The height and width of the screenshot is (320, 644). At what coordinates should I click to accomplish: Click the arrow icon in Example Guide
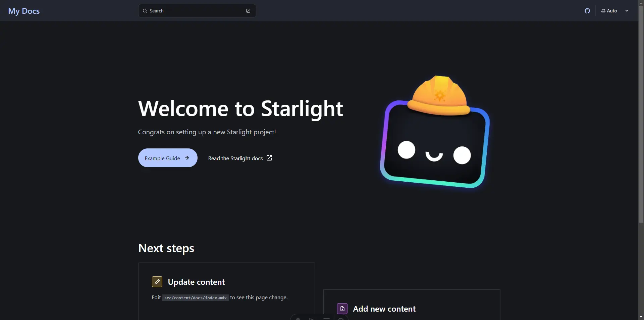pyautogui.click(x=187, y=158)
